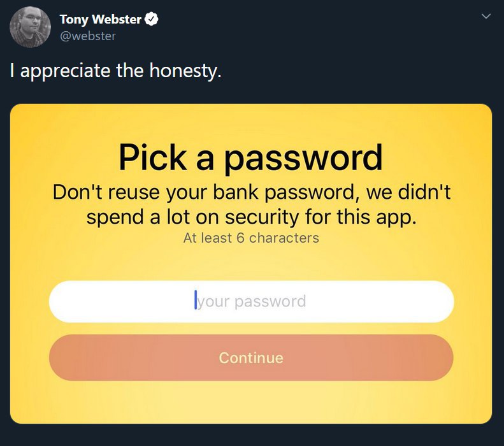
Task: Open Tony Webster's profile avatar
Action: 30,27
